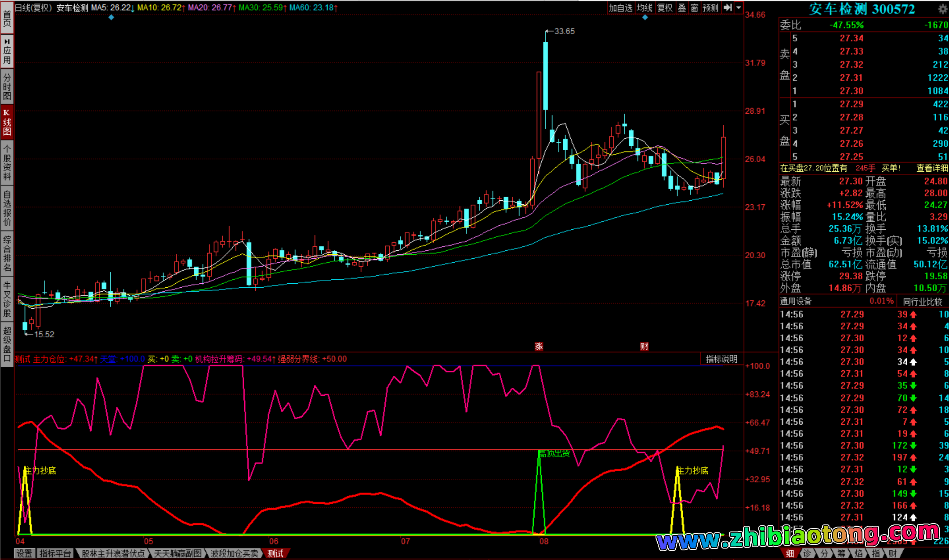Toggle 叠 overlay mode
The image size is (949, 560).
[x=682, y=7]
